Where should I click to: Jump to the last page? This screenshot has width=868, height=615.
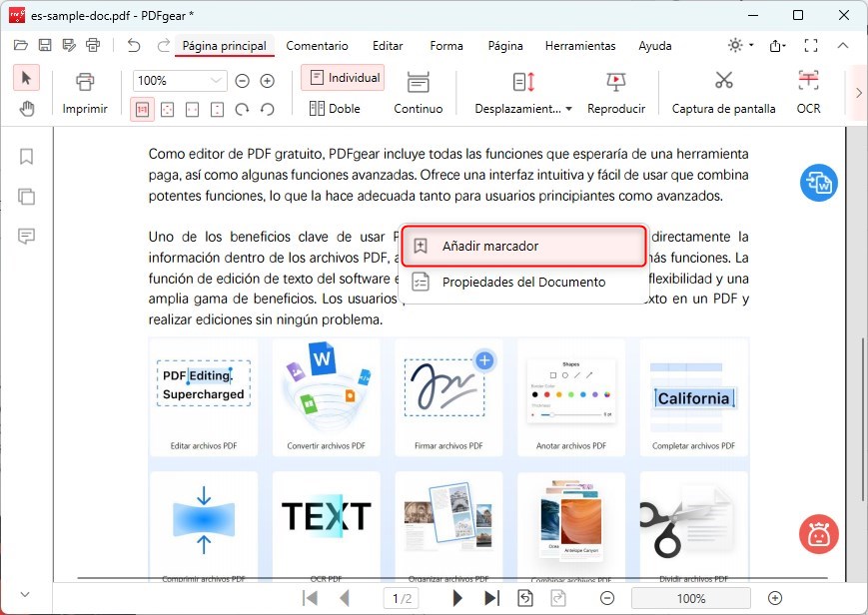click(492, 598)
